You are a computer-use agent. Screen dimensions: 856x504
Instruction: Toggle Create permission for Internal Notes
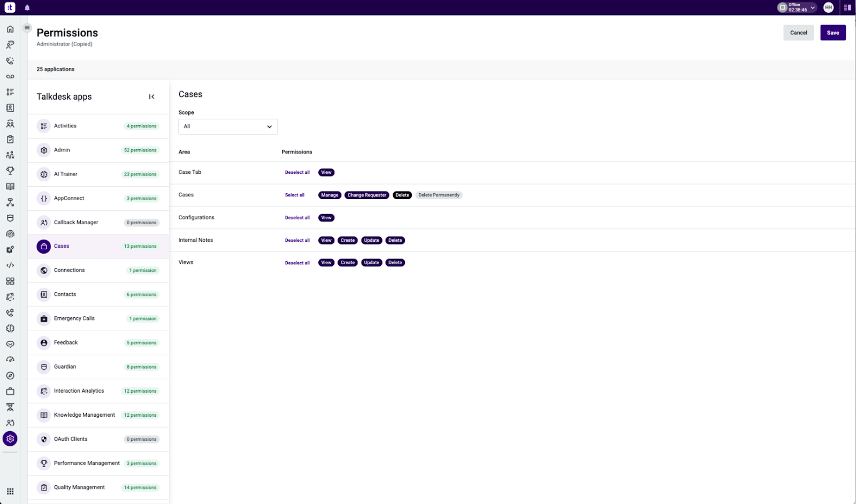348,240
